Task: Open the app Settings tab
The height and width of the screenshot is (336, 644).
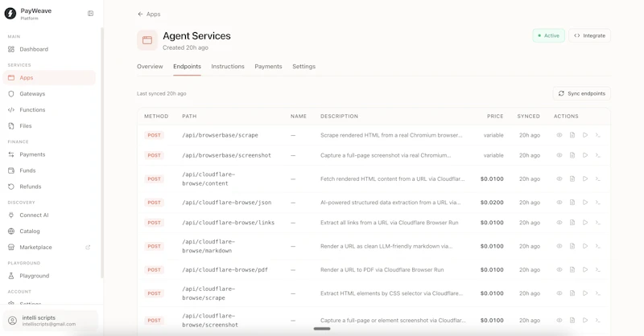Action: pos(304,67)
